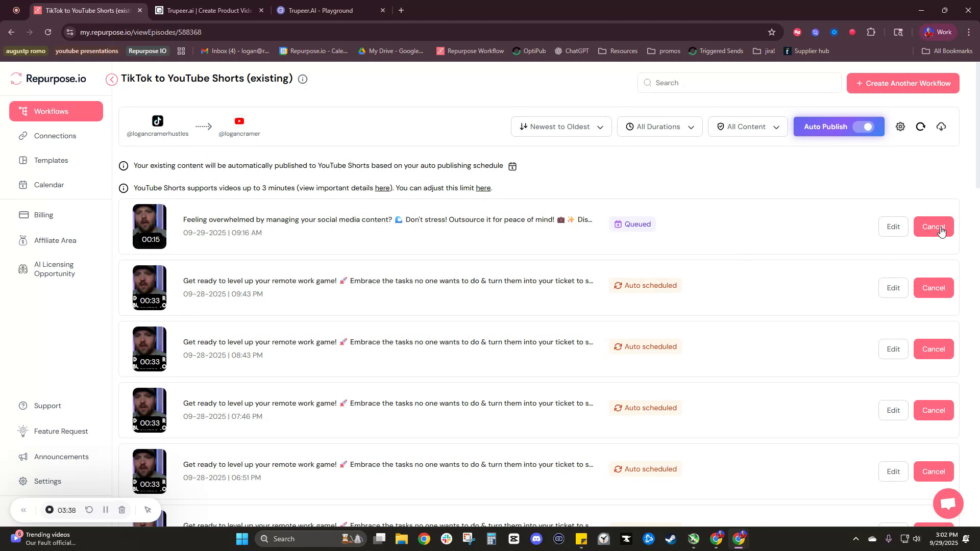
Task: Open the Calendar section in the sidebar
Action: pos(48,185)
